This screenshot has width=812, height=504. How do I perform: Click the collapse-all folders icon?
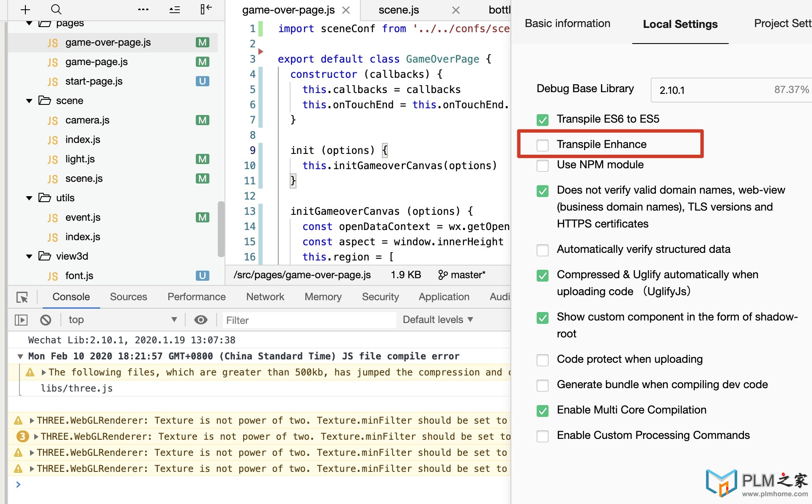[x=175, y=9]
